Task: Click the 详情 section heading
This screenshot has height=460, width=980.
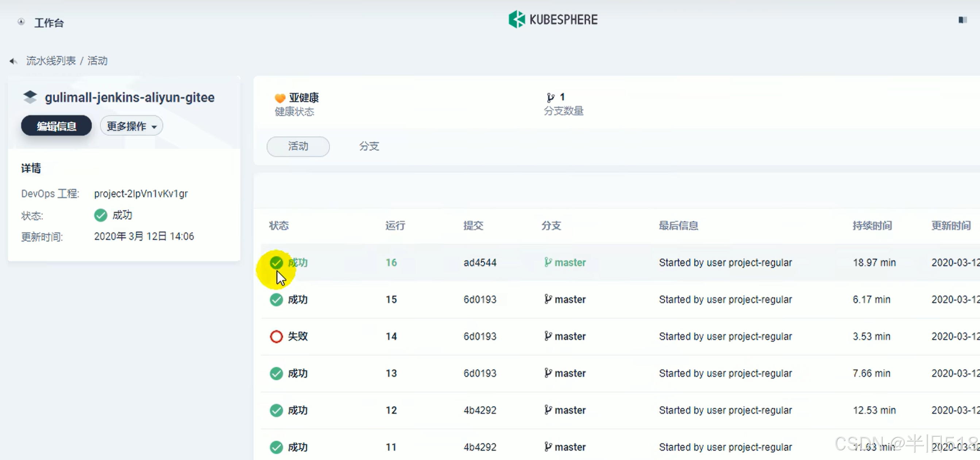Action: [31, 168]
